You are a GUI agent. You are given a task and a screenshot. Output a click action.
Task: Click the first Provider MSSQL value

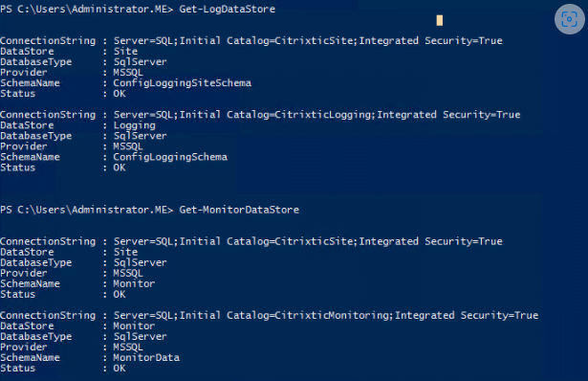[128, 73]
